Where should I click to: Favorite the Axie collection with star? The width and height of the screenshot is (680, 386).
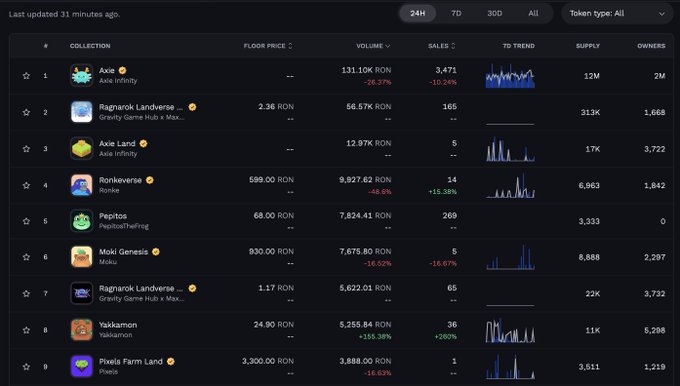(x=26, y=76)
